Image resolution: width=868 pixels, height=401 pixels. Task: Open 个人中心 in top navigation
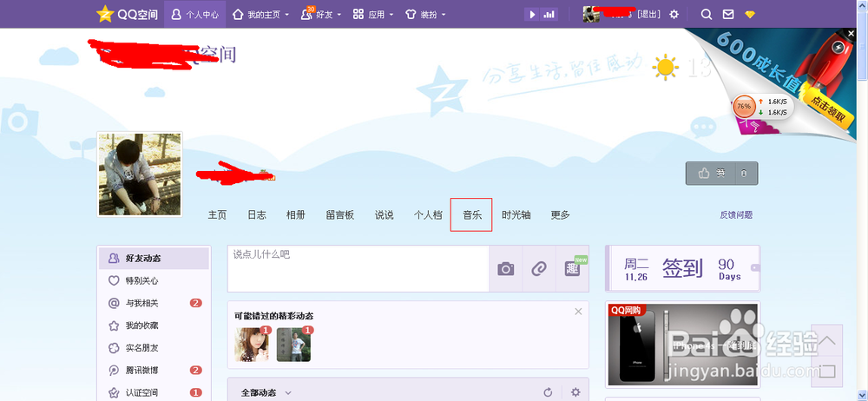pos(194,15)
